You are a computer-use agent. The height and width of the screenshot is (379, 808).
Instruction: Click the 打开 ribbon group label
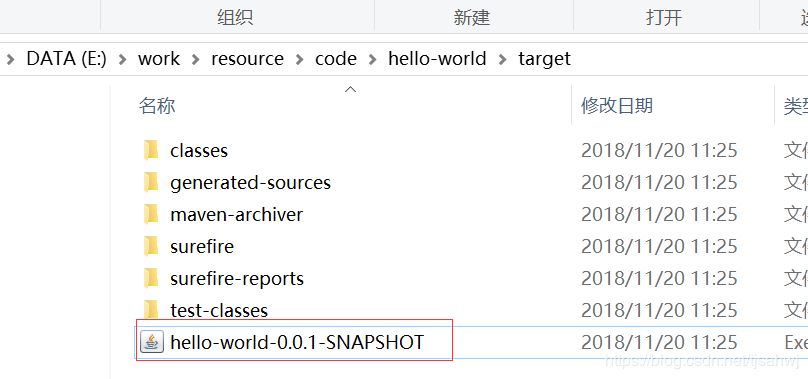click(664, 18)
